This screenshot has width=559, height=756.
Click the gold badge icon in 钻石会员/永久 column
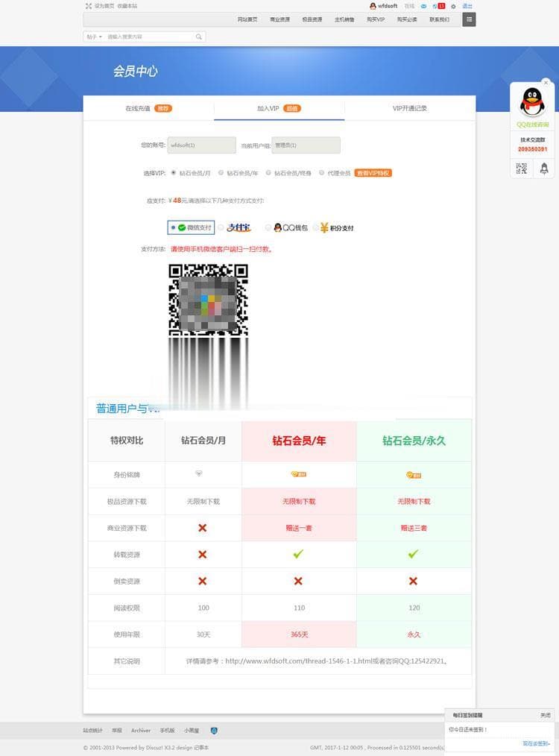coord(414,475)
